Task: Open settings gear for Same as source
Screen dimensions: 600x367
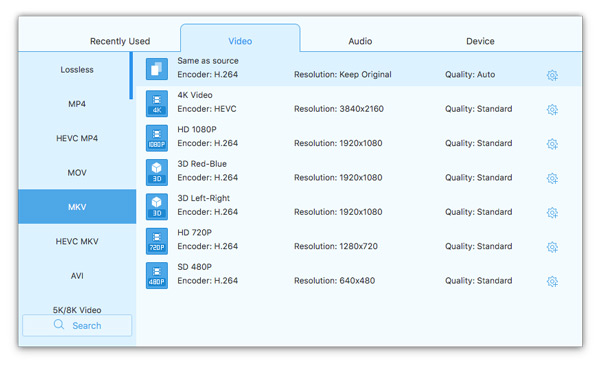Action: pos(552,75)
